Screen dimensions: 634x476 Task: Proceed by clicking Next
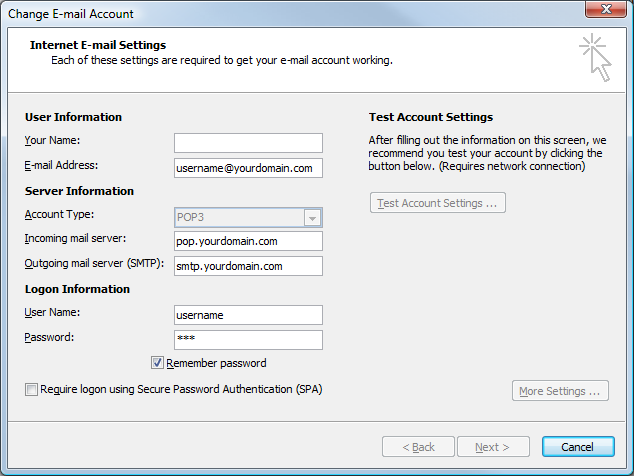tap(492, 447)
